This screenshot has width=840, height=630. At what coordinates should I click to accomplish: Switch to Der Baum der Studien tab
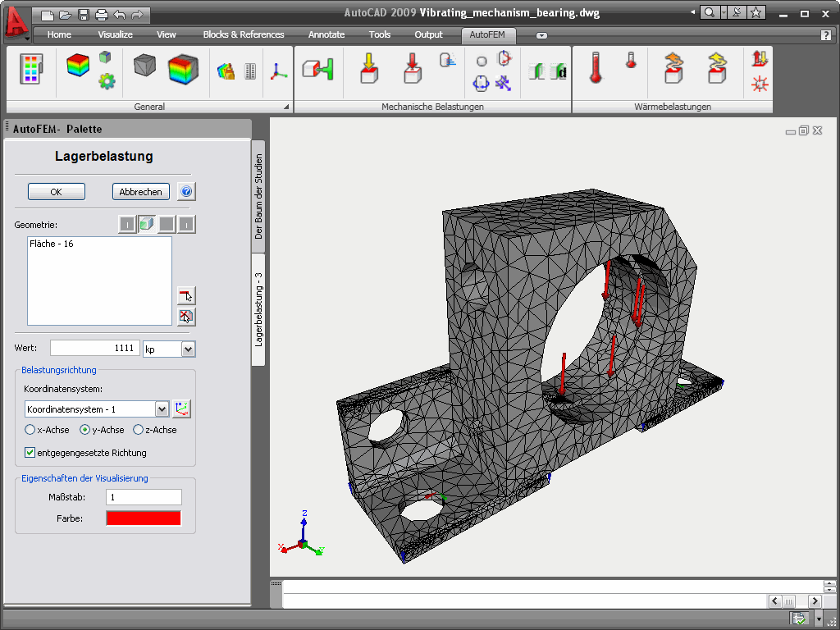(258, 196)
